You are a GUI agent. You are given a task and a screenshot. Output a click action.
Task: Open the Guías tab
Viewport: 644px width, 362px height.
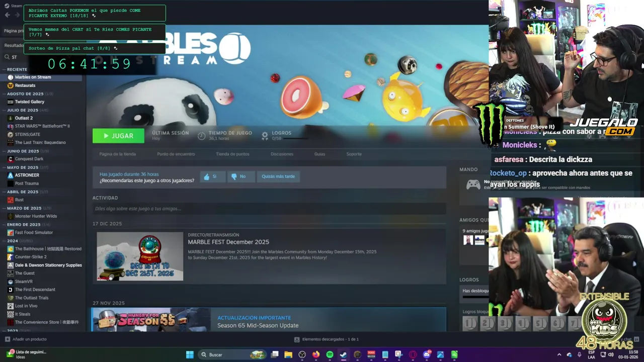[319, 154]
